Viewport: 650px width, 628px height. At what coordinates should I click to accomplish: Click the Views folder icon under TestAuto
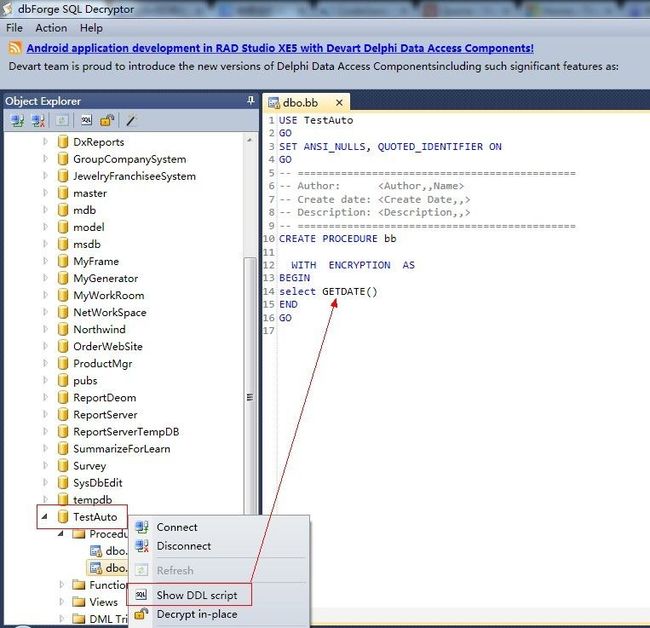pyautogui.click(x=78, y=602)
